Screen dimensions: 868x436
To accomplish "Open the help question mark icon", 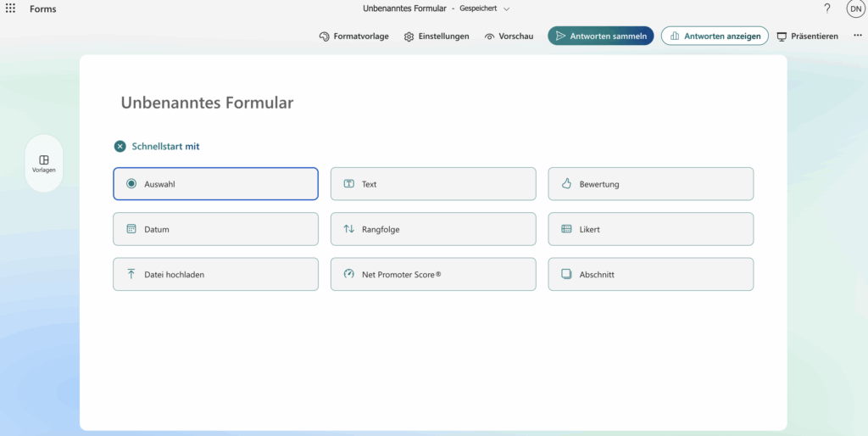I will pos(827,8).
